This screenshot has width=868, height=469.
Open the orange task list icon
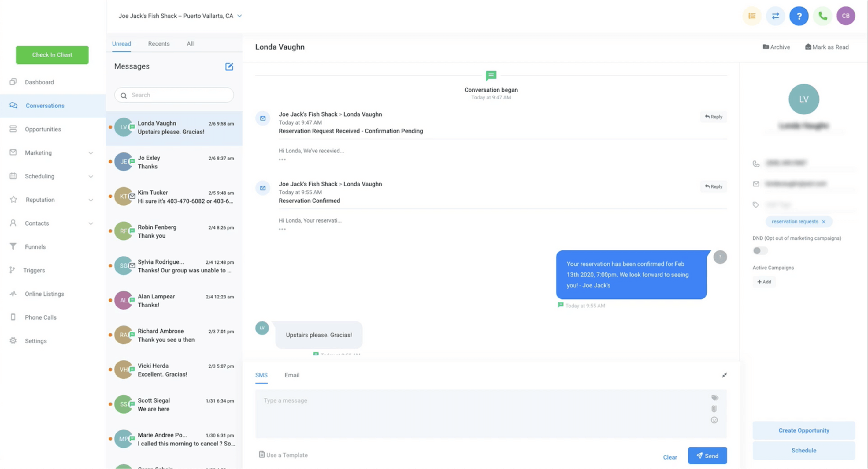pyautogui.click(x=752, y=16)
